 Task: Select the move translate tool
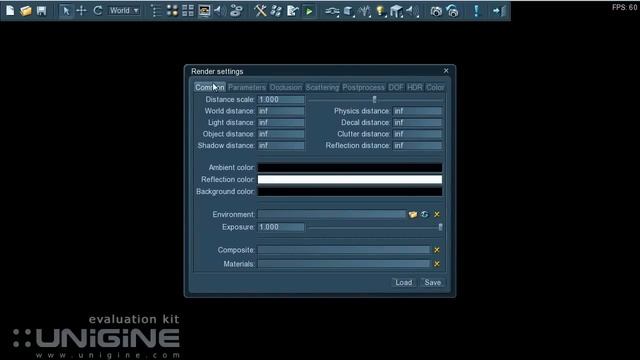[x=81, y=11]
